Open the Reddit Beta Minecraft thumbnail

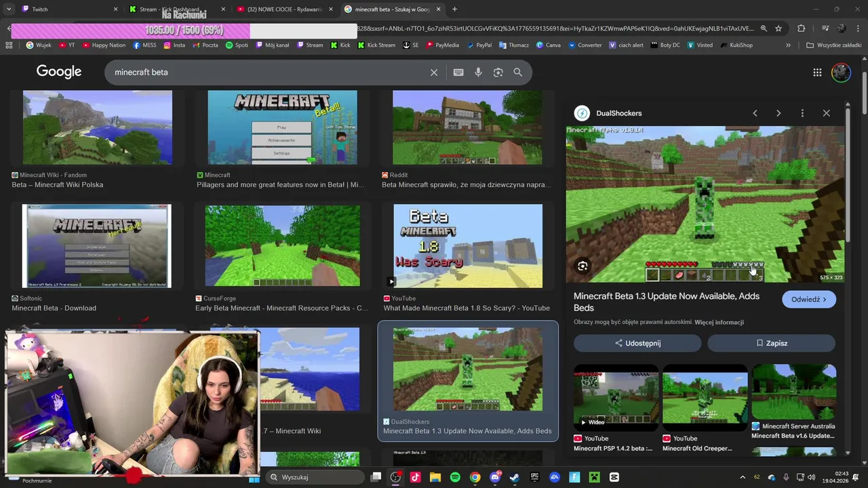[x=467, y=127]
